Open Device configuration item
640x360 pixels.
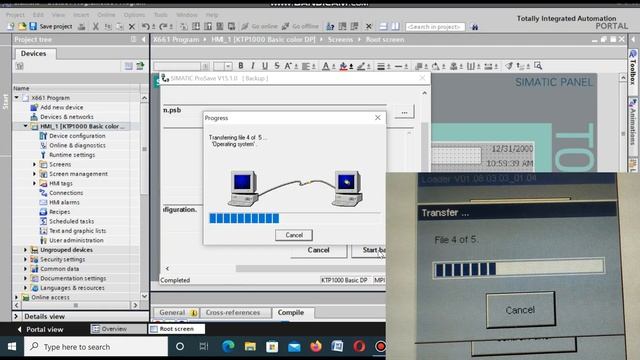[77, 136]
